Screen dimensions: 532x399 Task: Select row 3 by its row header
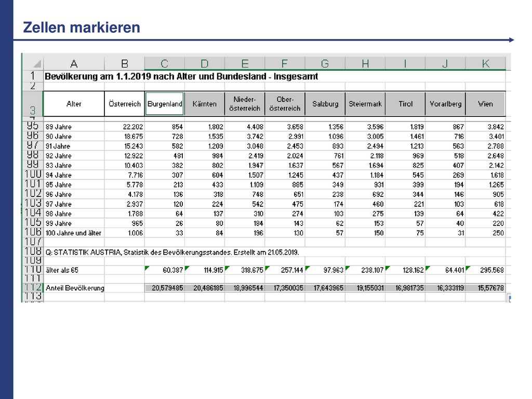33,104
